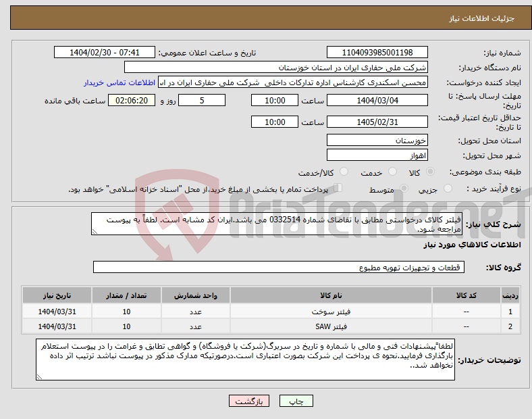The height and width of the screenshot is (419, 532).
Task: Click the buyer organization name field
Action: tap(276, 67)
